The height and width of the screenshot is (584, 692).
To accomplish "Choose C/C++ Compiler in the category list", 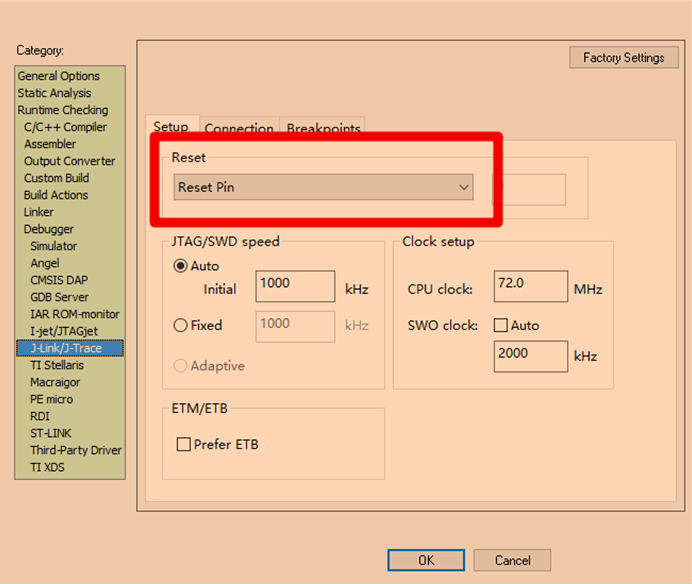I will click(x=65, y=127).
